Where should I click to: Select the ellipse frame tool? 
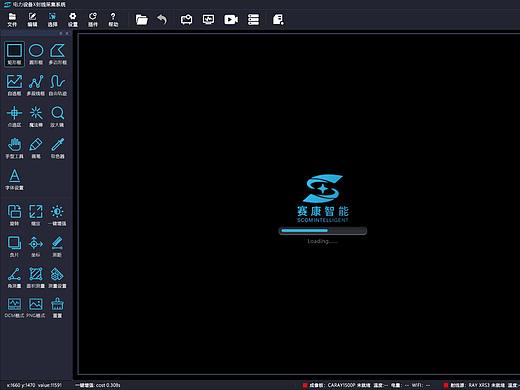pyautogui.click(x=36, y=53)
